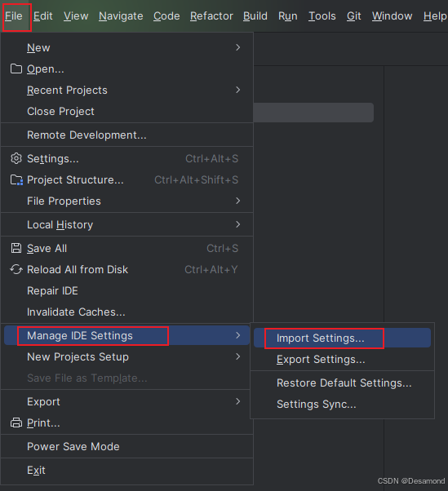Expand the Recent Projects submenu arrow
Image resolution: width=448 pixels, height=491 pixels.
click(237, 90)
